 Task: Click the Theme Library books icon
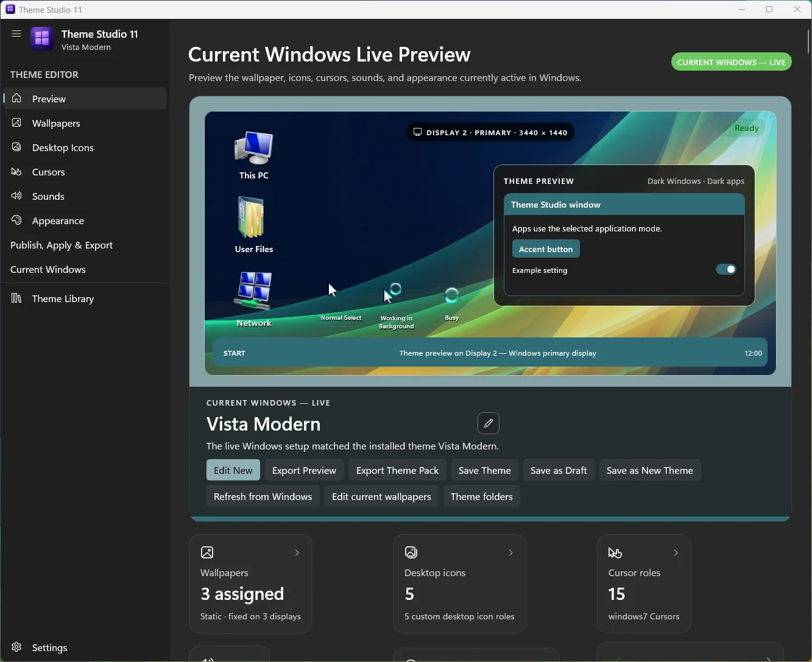point(17,298)
